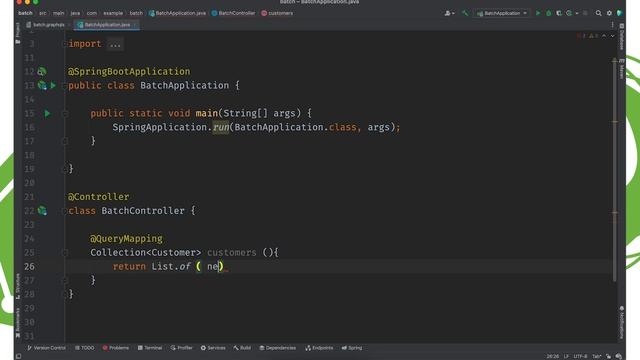Open Build tool window tab
This screenshot has height=360, width=640.
[242, 348]
